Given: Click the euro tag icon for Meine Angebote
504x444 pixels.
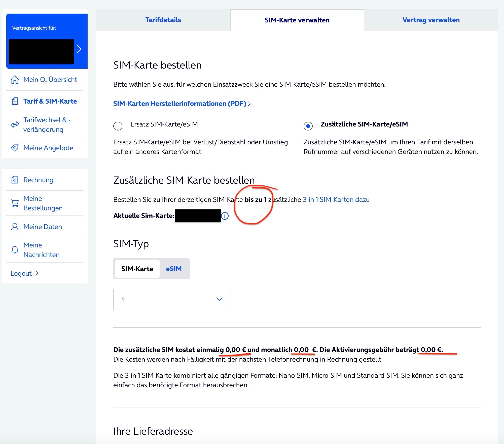Looking at the screenshot, I should 15,148.
